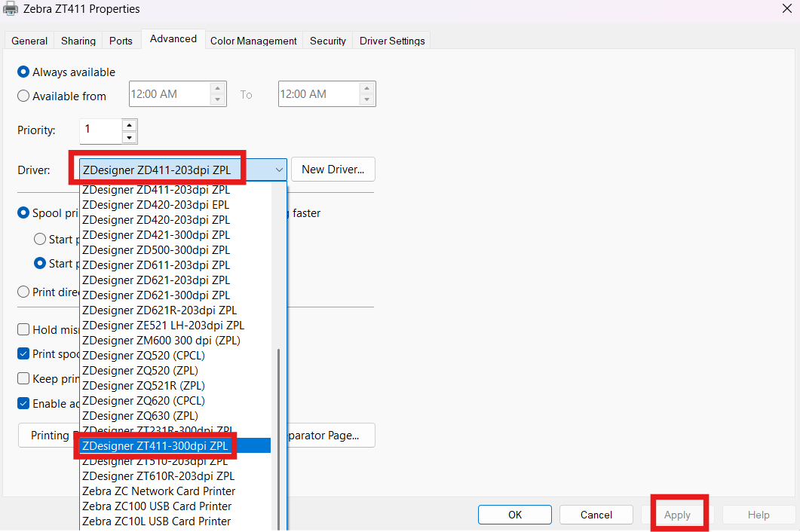Click the Available from start time field
800x532 pixels.
point(170,94)
